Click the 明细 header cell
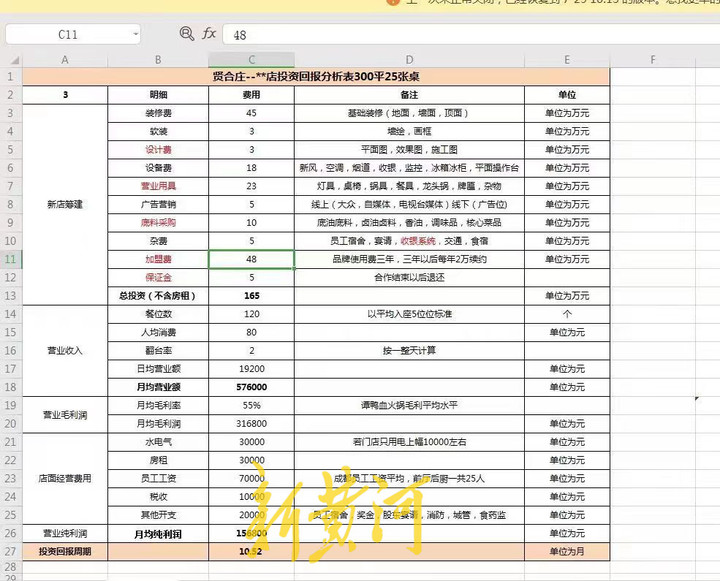This screenshot has width=720, height=581. (158, 95)
